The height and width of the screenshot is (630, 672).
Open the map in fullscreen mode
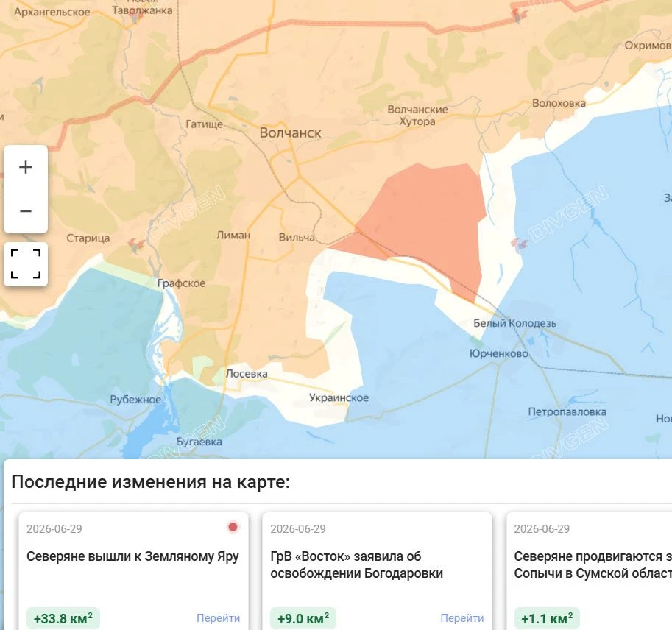26,264
